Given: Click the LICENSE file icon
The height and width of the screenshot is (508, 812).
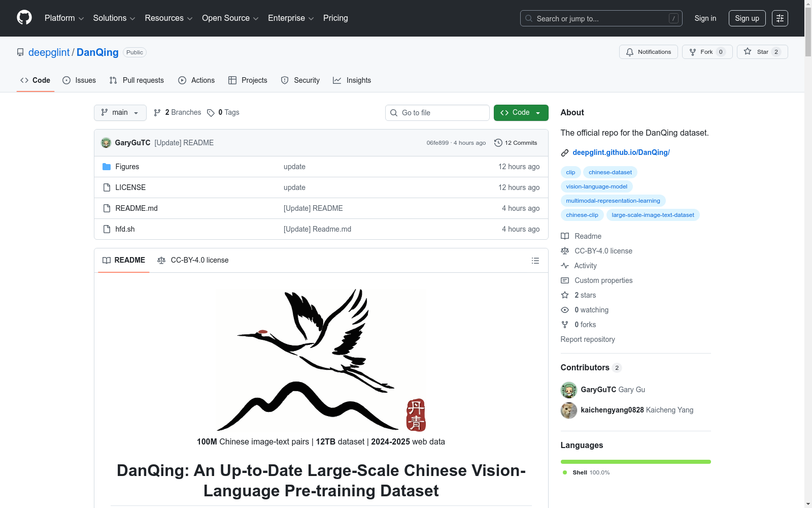Looking at the screenshot, I should (x=107, y=187).
